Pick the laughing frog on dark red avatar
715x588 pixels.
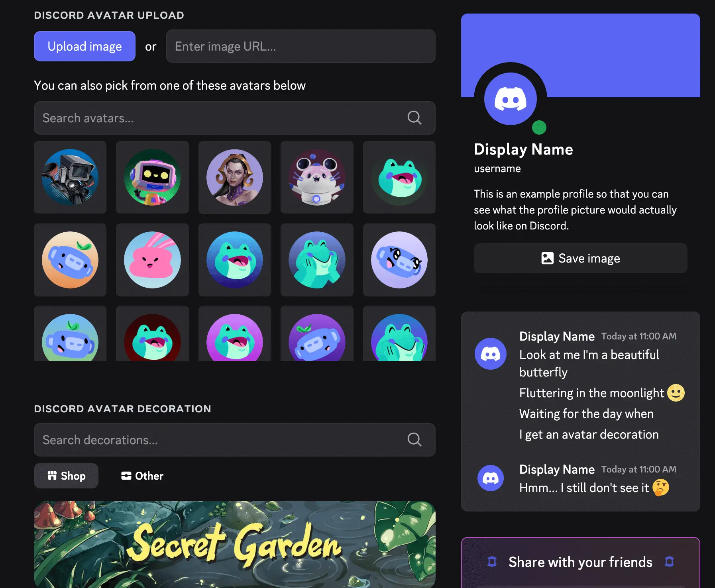(152, 334)
